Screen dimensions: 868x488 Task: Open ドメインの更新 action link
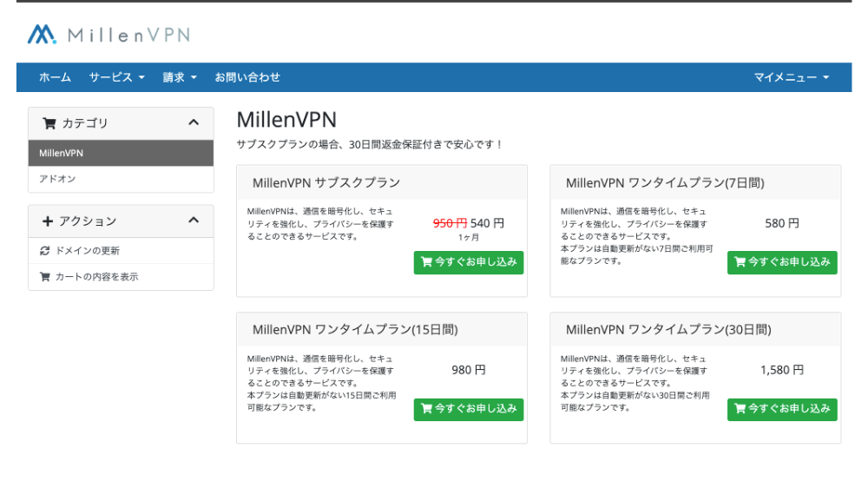pos(87,251)
